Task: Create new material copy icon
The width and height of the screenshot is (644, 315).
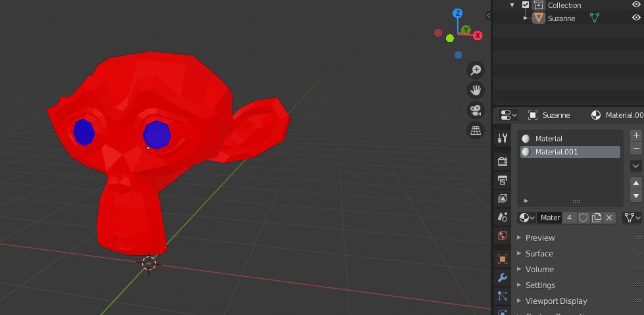Action: coord(597,218)
